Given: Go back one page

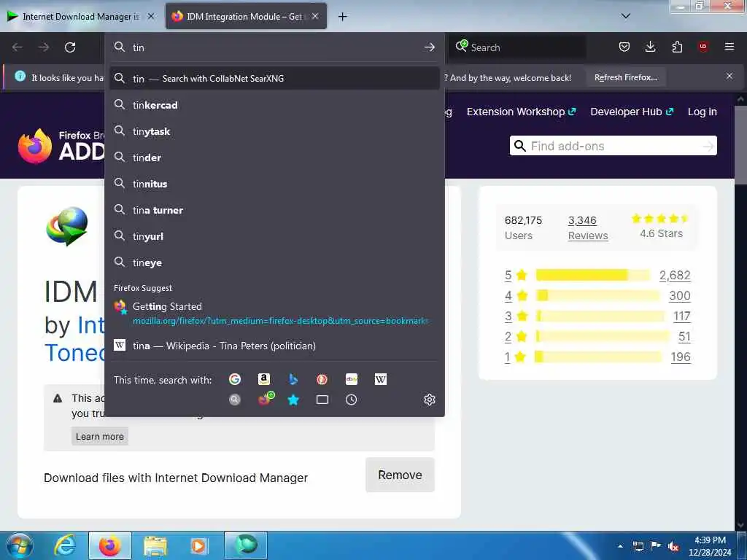Looking at the screenshot, I should (18, 47).
